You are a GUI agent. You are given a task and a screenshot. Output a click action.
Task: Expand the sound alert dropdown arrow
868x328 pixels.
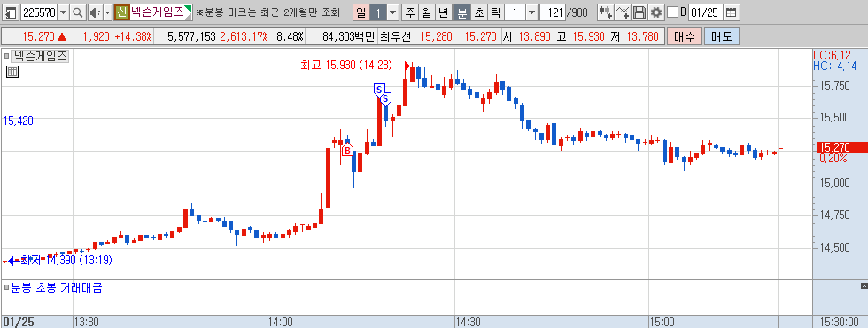[x=107, y=12]
